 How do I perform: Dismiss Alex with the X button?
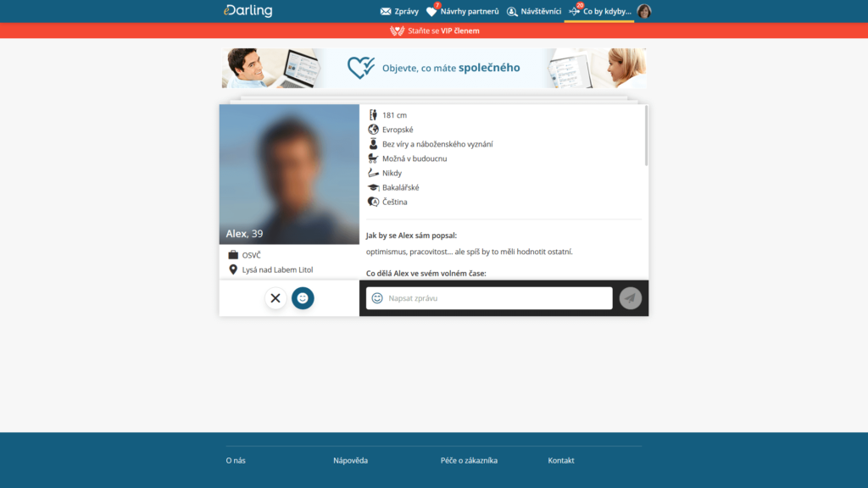pos(275,298)
